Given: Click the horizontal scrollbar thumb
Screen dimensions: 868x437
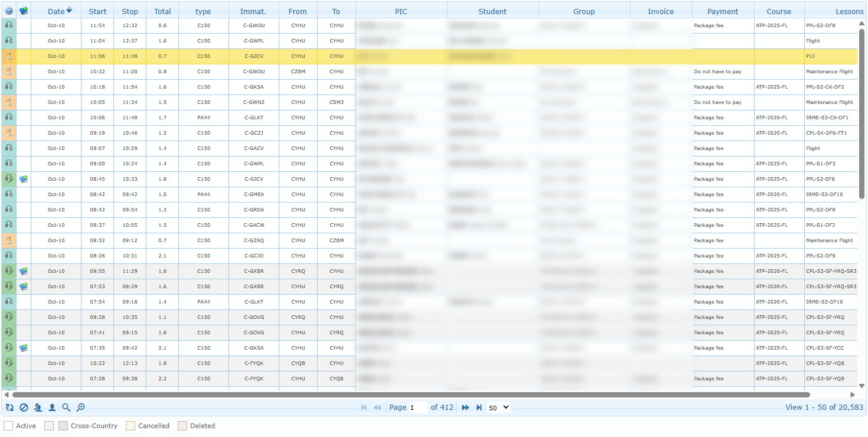Looking at the screenshot, I should (411, 394).
